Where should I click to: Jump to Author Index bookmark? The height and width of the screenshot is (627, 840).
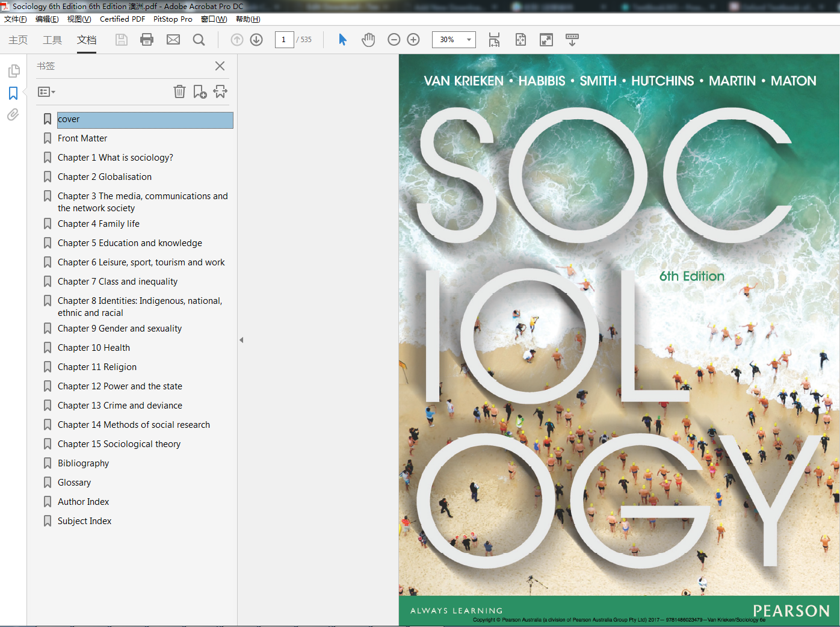tap(84, 502)
